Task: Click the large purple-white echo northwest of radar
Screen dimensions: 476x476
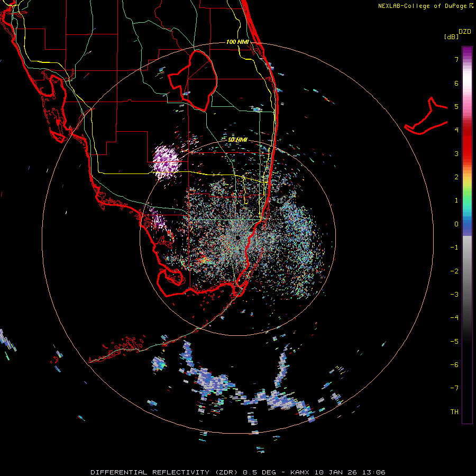Action: point(166,162)
